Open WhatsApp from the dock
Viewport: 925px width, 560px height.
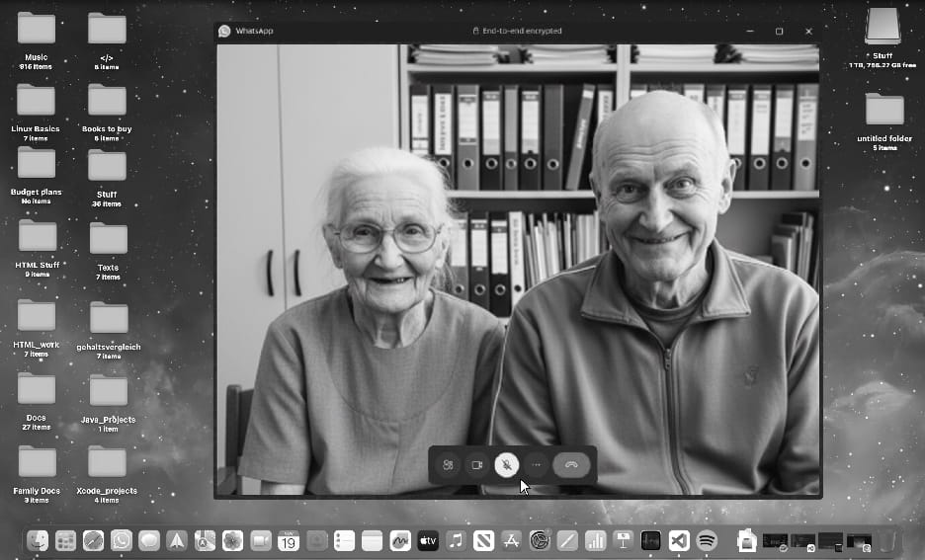click(x=122, y=540)
